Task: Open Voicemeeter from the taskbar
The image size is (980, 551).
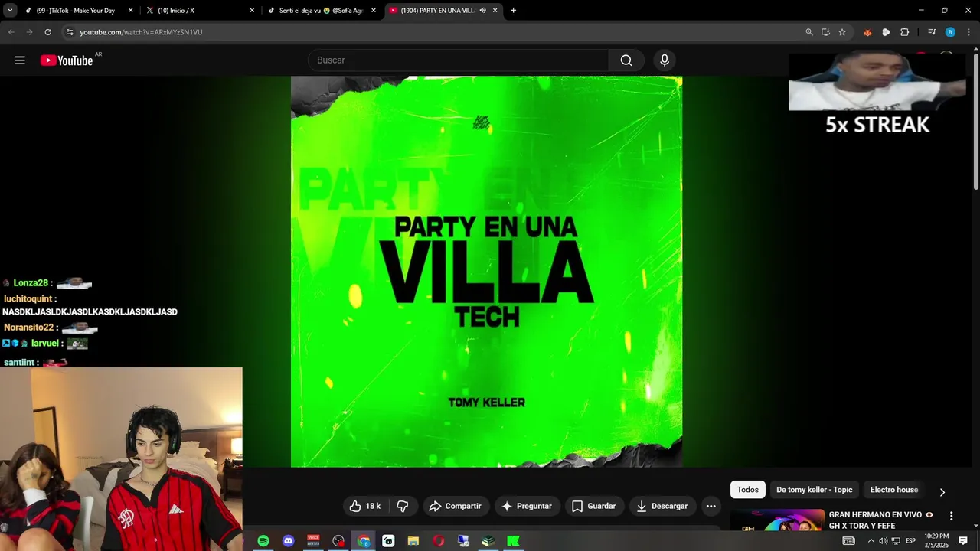Action: point(313,541)
